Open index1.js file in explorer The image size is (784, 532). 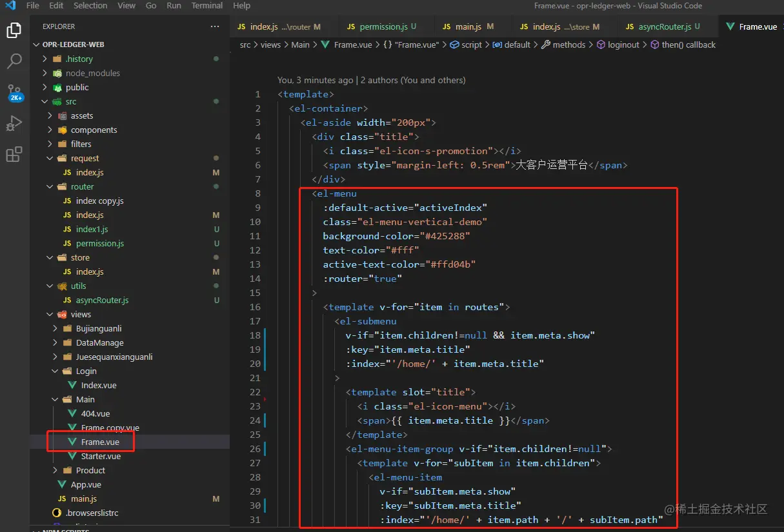tap(92, 229)
